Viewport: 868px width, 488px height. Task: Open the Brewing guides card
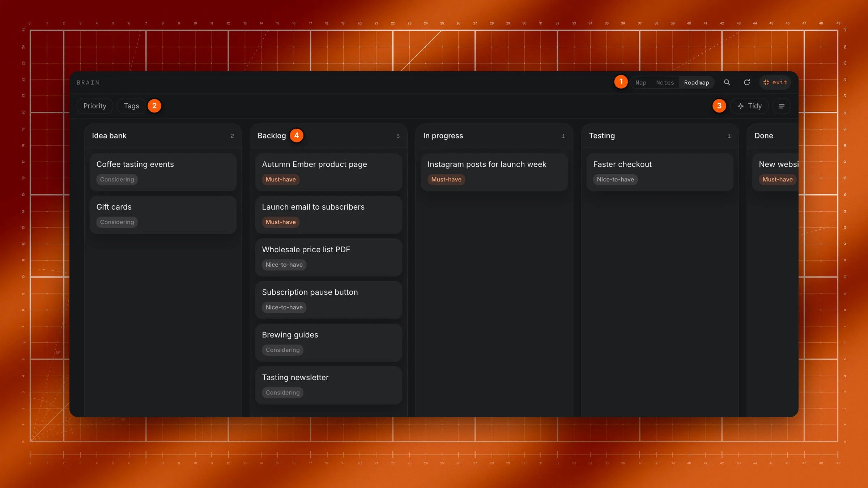(x=329, y=343)
